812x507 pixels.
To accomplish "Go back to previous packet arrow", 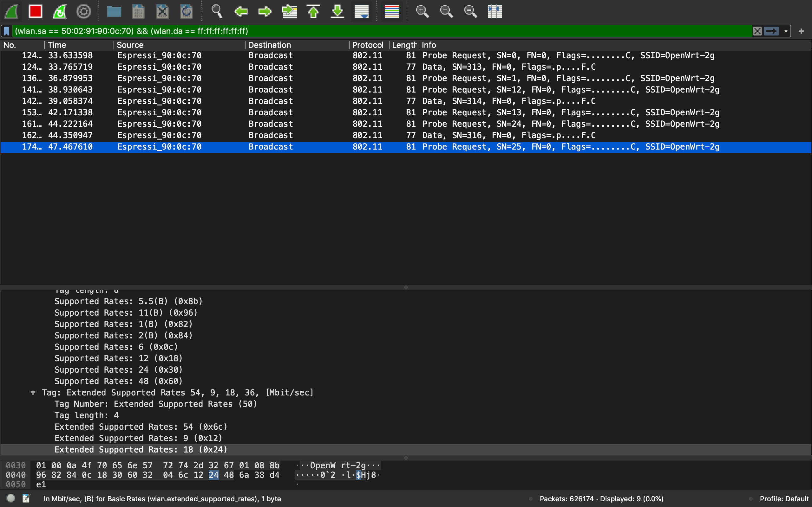I will coord(241,12).
